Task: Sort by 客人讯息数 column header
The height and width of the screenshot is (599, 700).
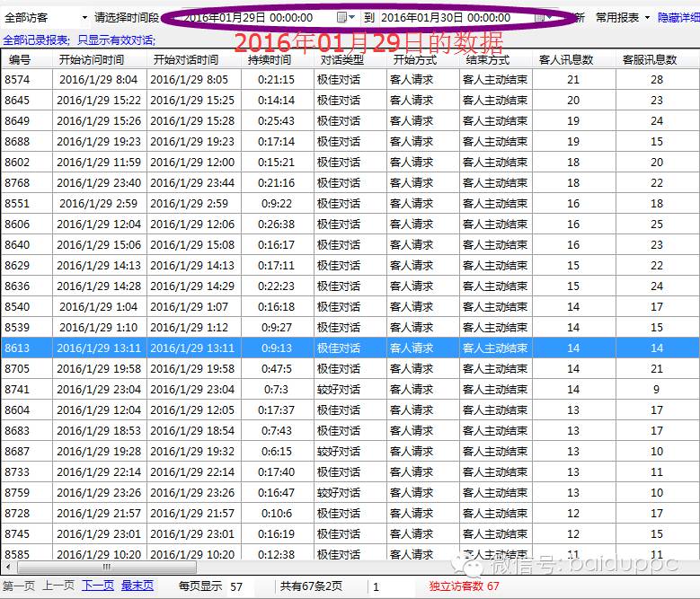Action: (x=565, y=60)
